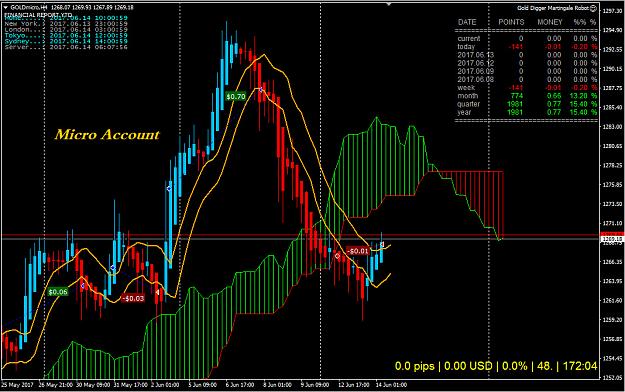Click the Tokyo time row
Image resolution: width=625 pixels, height=392 pixels.
(66, 35)
